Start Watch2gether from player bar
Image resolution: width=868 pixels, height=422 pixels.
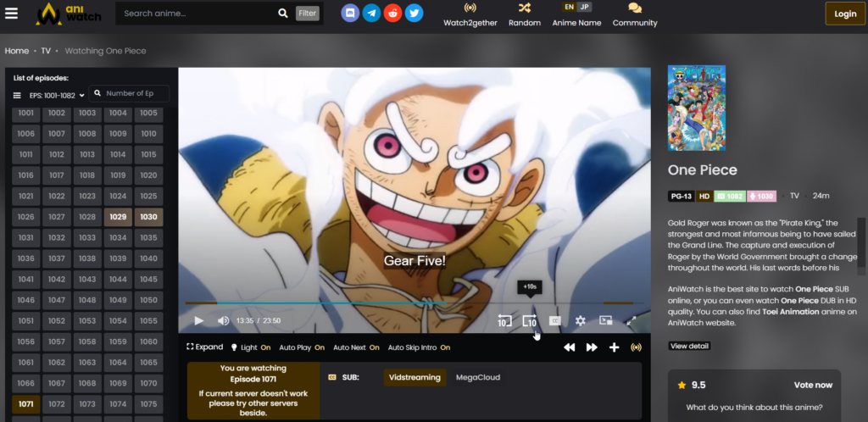pos(636,347)
